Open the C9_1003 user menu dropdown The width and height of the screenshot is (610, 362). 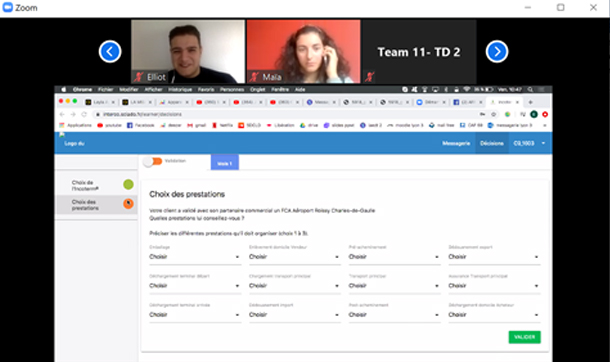click(x=529, y=143)
